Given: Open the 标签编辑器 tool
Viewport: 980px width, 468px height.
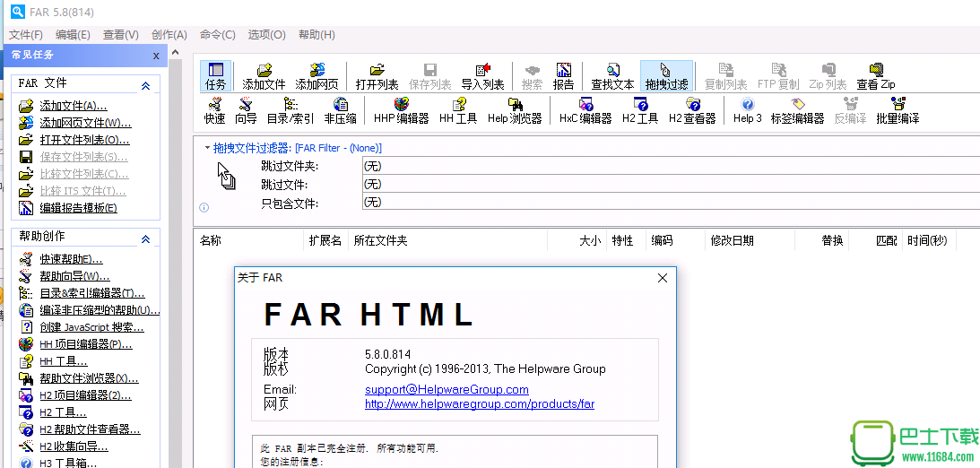Looking at the screenshot, I should 797,110.
